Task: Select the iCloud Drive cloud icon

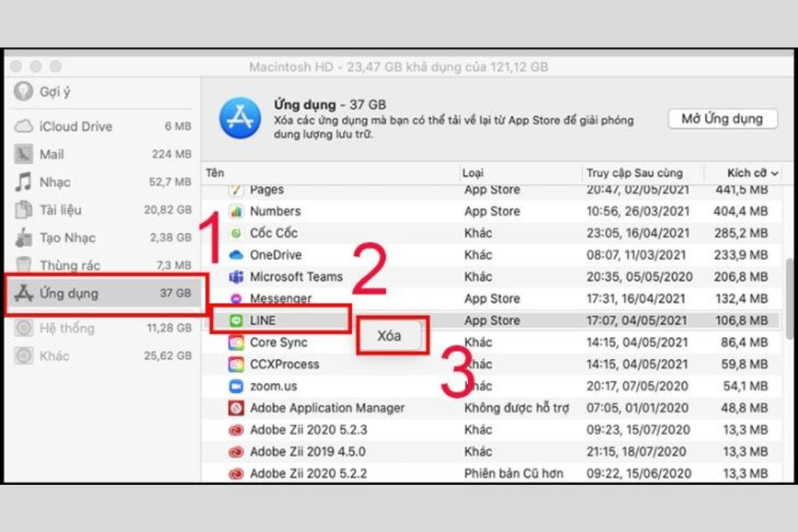Action: pos(24,126)
